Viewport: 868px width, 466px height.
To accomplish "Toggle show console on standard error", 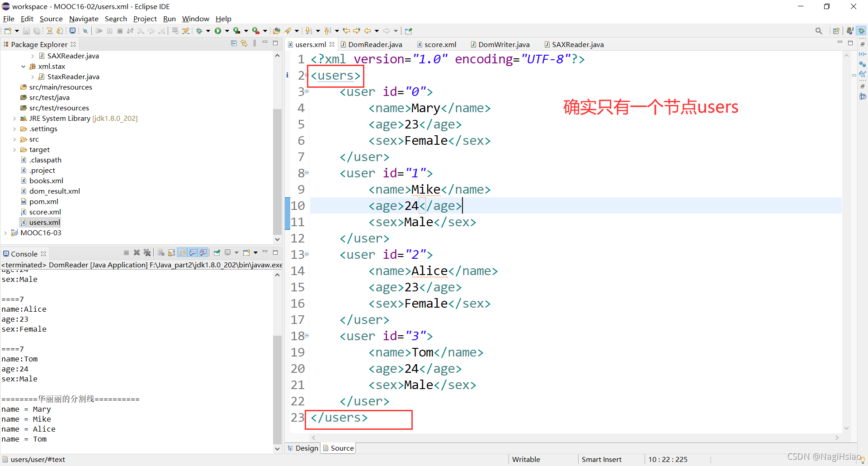I will (203, 252).
